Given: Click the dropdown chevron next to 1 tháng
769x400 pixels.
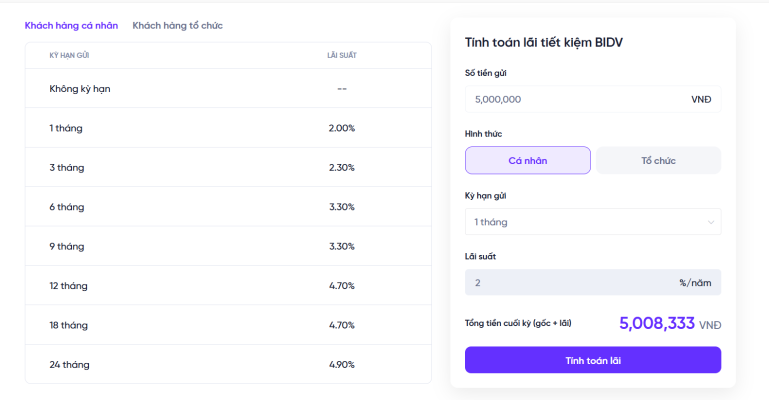Looking at the screenshot, I should coord(711,223).
